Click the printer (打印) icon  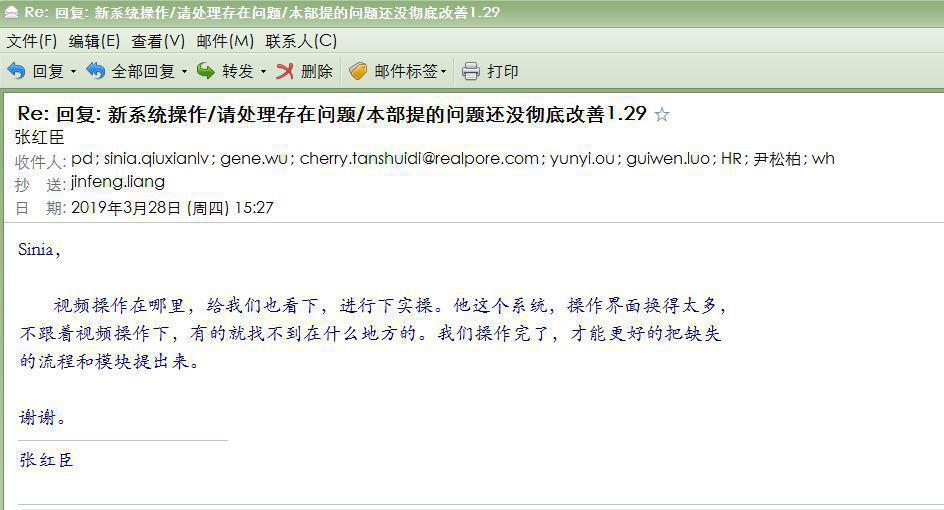pyautogui.click(x=471, y=71)
